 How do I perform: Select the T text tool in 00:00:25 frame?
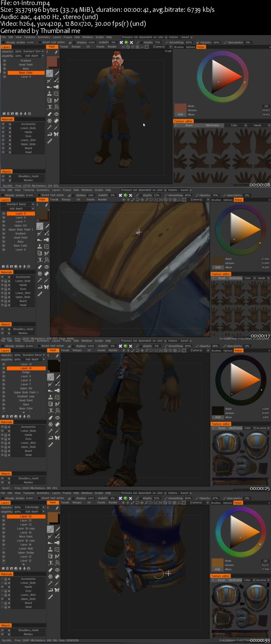coord(50,411)
